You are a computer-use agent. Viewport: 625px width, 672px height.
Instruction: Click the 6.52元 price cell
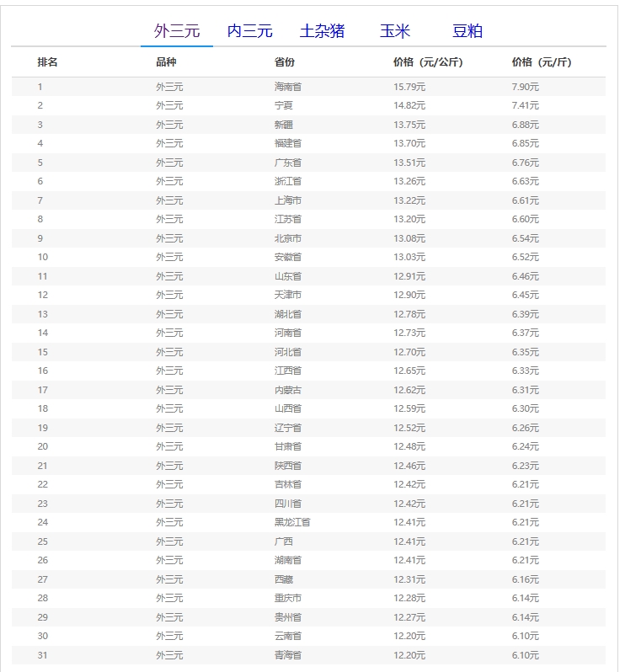click(525, 257)
